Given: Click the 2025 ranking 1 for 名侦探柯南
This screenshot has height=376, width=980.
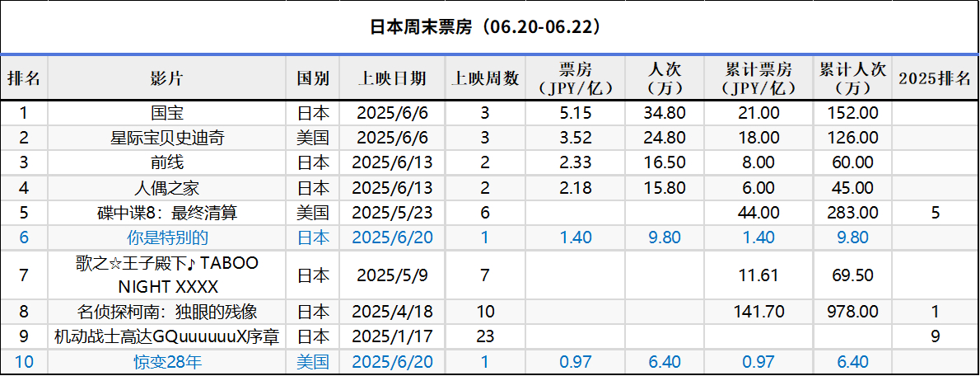Looking at the screenshot, I should coord(935,312).
